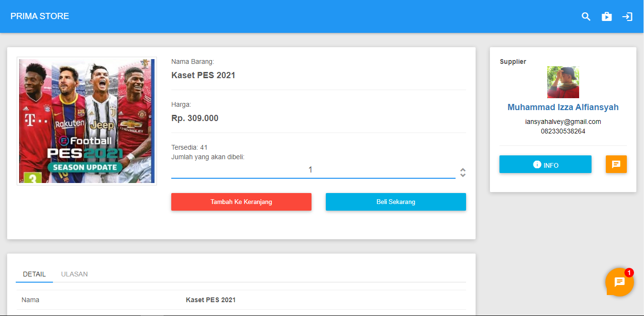The image size is (644, 316).
Task: Click the PES 2021 product cover image
Action: (x=87, y=121)
